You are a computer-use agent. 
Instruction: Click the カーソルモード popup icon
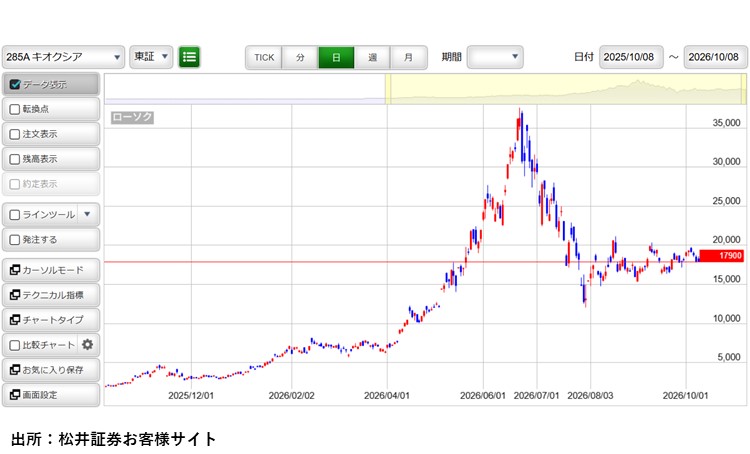[x=15, y=270]
